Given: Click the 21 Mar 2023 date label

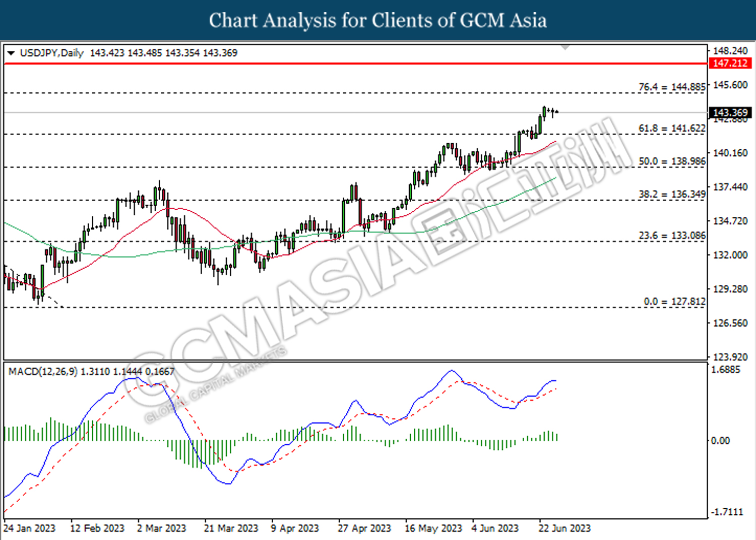Looking at the screenshot, I should tap(231, 528).
